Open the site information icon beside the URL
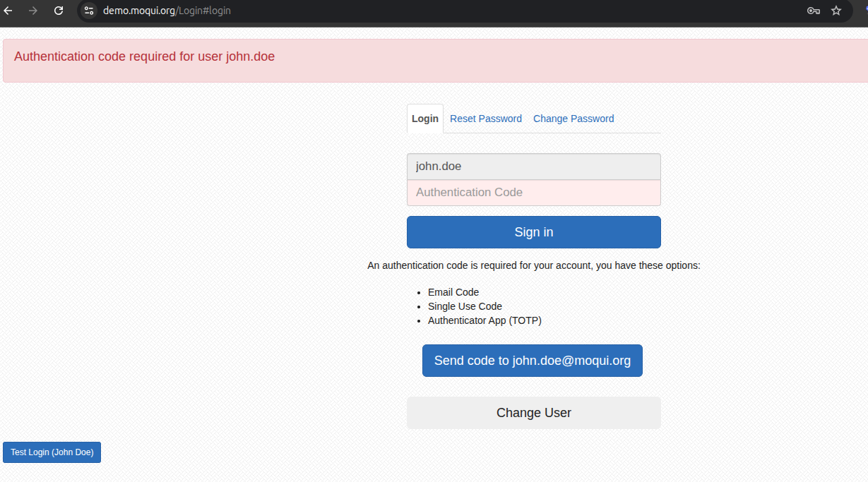Viewport: 868px width, 482px height. click(x=89, y=11)
